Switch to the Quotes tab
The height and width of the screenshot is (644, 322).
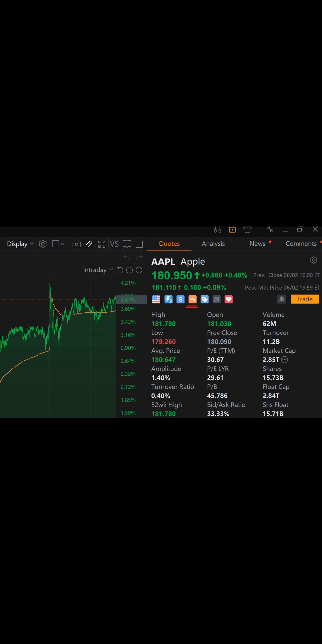(x=169, y=244)
